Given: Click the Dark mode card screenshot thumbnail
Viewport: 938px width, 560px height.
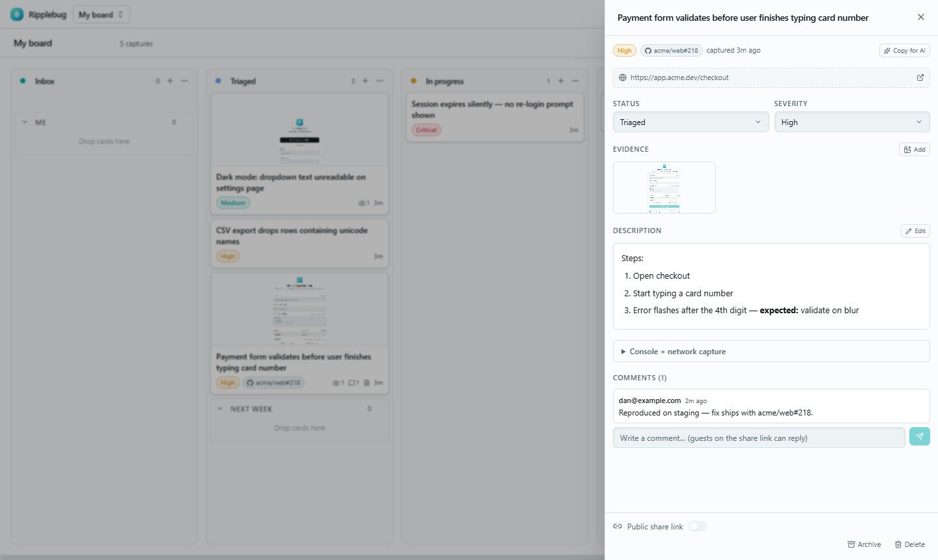Looking at the screenshot, I should [x=300, y=130].
